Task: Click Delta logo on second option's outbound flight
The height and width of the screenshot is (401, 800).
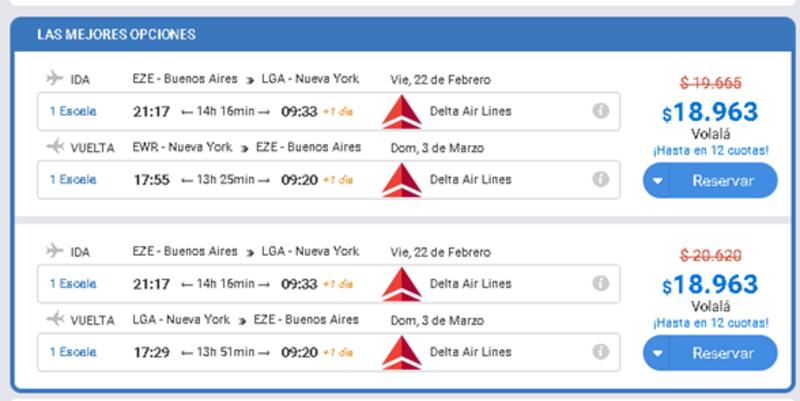Action: pos(401,284)
